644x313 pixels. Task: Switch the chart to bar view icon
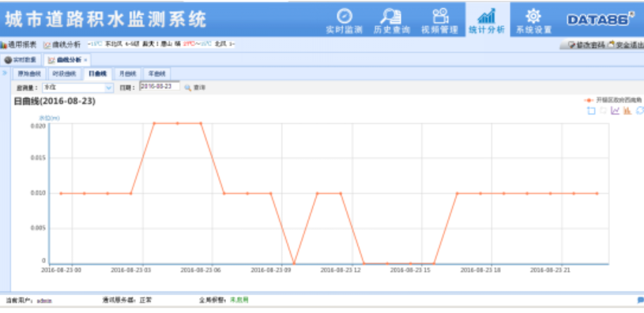627,111
